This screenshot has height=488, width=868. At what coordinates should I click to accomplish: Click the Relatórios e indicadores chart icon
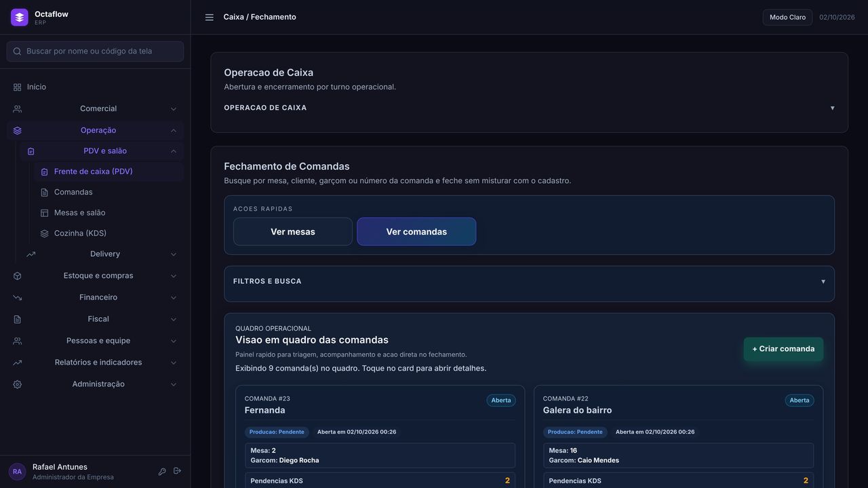pyautogui.click(x=17, y=363)
